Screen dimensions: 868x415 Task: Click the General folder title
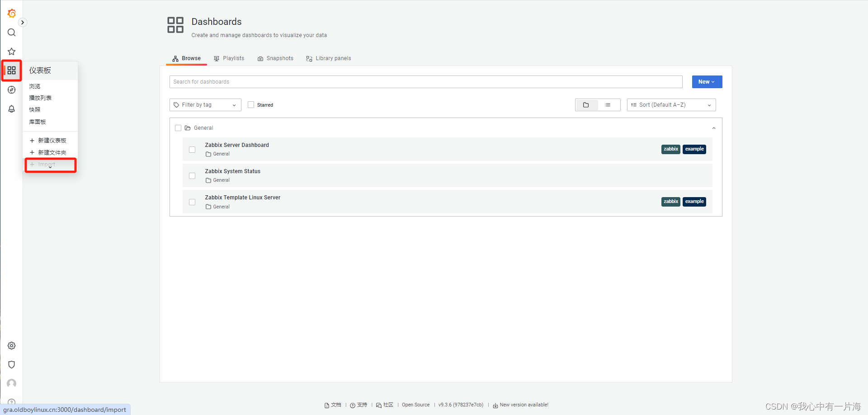click(203, 128)
